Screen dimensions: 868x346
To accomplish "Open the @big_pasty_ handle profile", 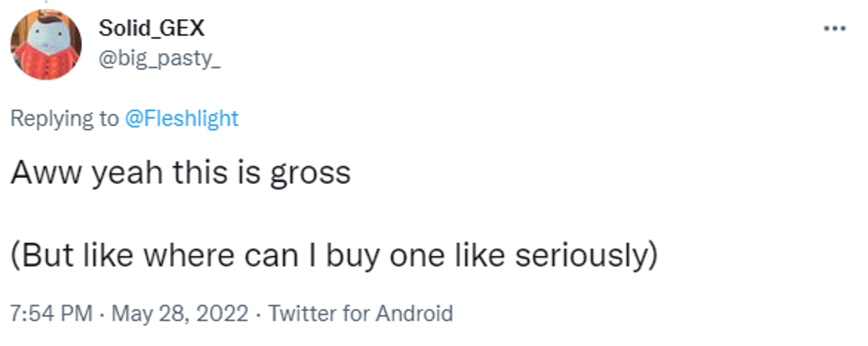I will pyautogui.click(x=160, y=58).
